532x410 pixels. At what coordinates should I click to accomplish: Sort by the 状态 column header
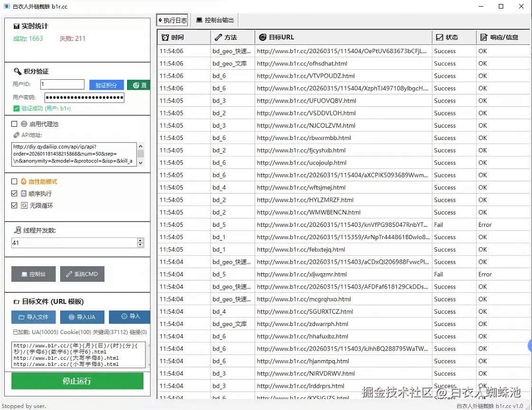[454, 37]
